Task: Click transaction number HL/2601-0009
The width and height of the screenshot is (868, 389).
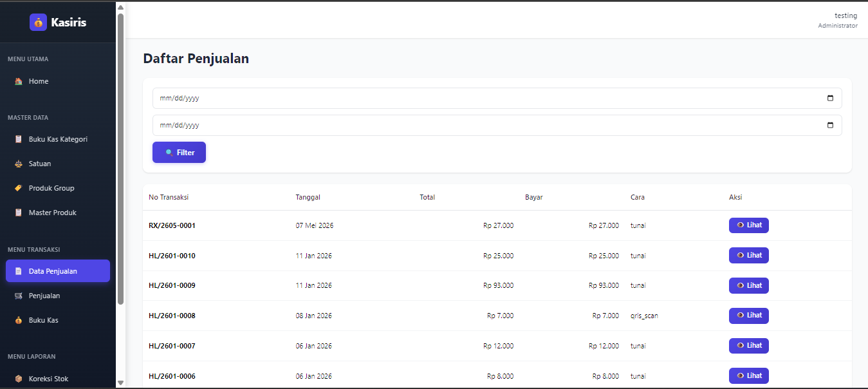Action: (172, 285)
